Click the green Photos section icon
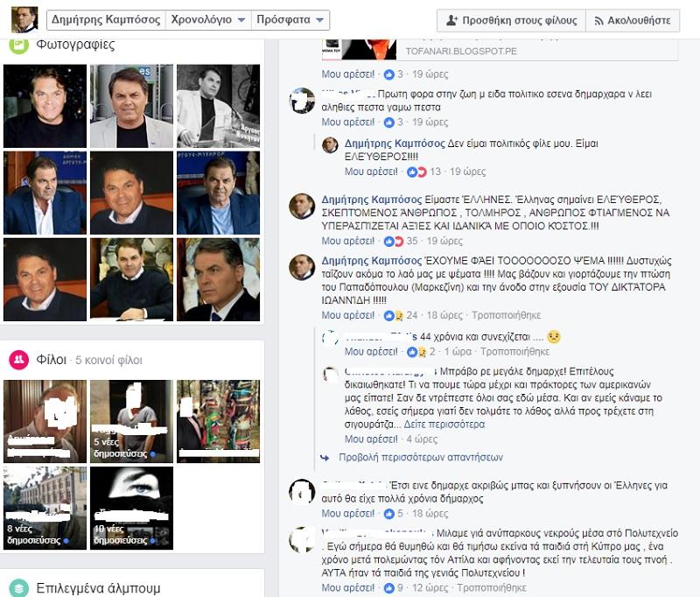The width and height of the screenshot is (700, 597). pyautogui.click(x=18, y=46)
